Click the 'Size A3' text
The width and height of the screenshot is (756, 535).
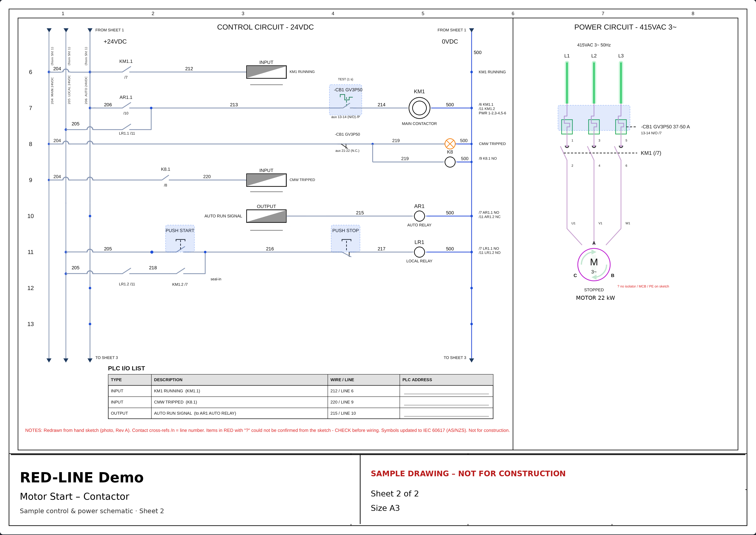pos(385,508)
